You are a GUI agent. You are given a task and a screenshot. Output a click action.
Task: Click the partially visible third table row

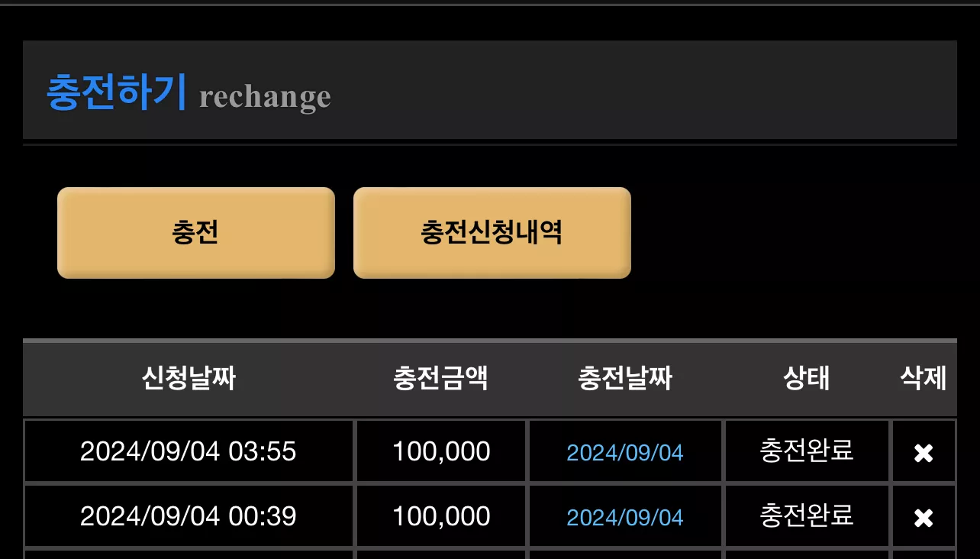click(x=490, y=554)
